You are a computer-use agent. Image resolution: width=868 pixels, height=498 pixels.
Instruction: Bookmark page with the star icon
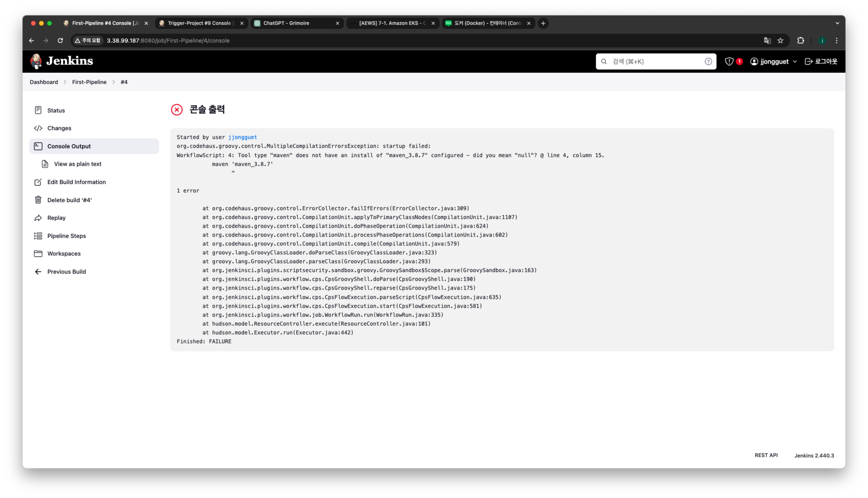(780, 40)
